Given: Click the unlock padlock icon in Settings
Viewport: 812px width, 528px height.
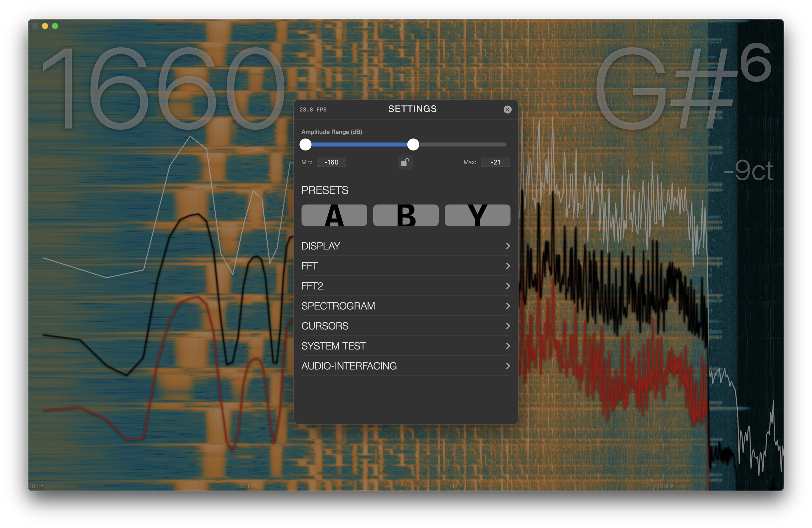Looking at the screenshot, I should [x=405, y=162].
